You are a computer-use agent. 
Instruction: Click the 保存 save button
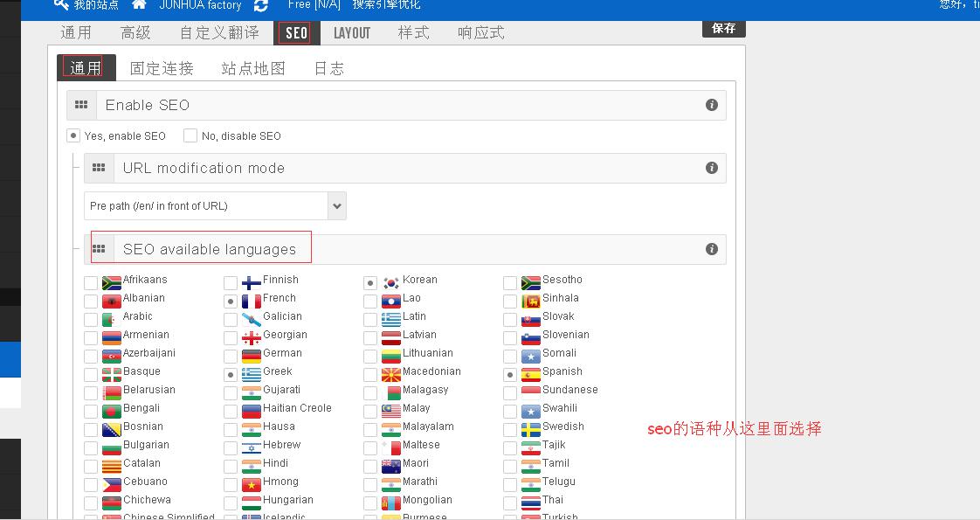coord(723,28)
